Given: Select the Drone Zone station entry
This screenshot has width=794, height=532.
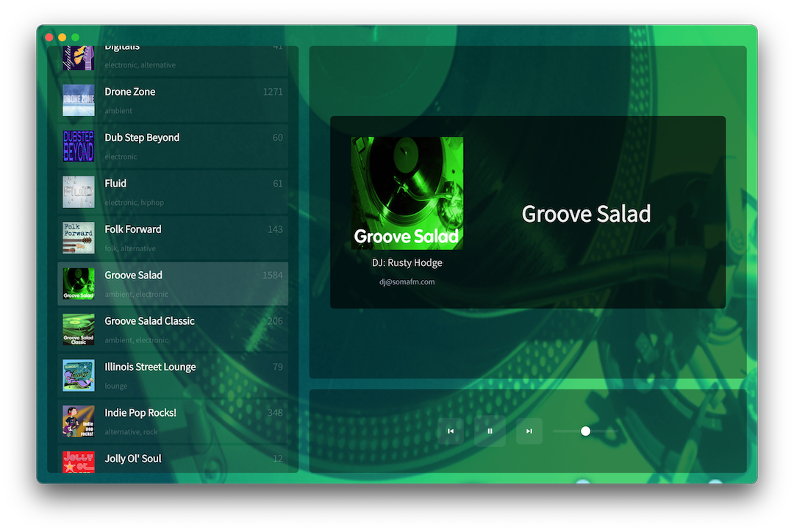Looking at the screenshot, I should pyautogui.click(x=173, y=100).
